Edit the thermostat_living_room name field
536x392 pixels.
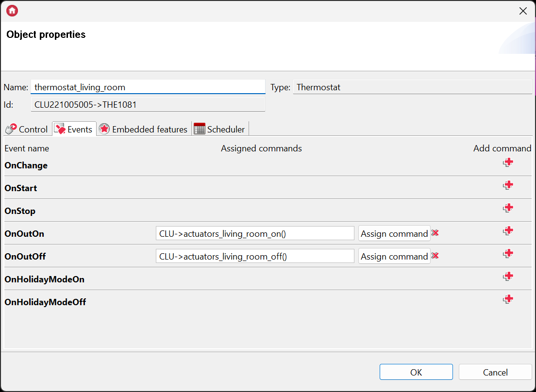pos(148,87)
